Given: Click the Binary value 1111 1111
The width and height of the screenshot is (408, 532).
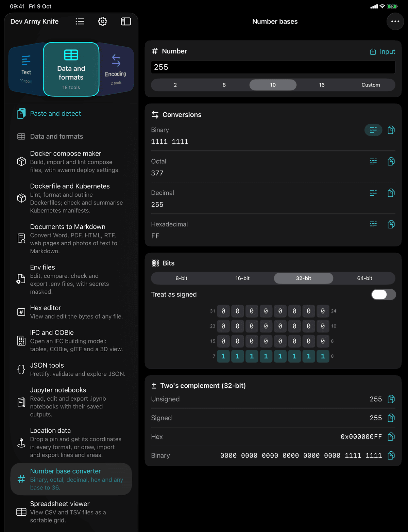Looking at the screenshot, I should click(x=170, y=142).
